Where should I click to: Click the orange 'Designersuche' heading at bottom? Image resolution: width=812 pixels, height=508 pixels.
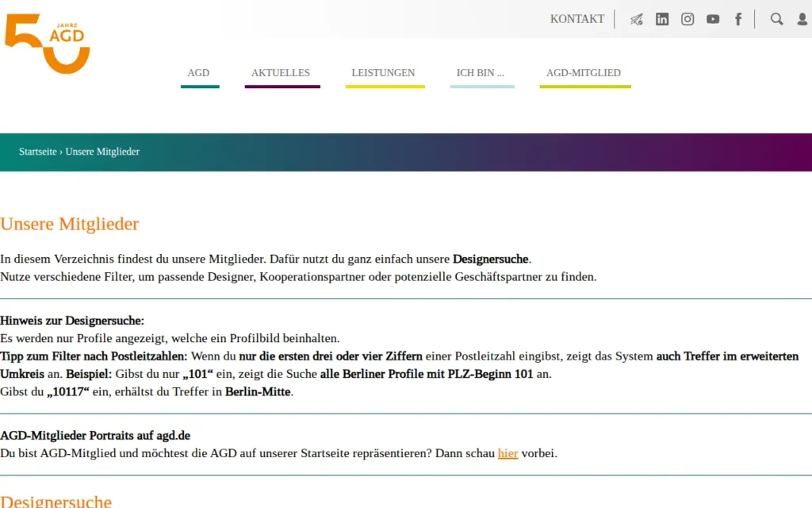(56, 502)
